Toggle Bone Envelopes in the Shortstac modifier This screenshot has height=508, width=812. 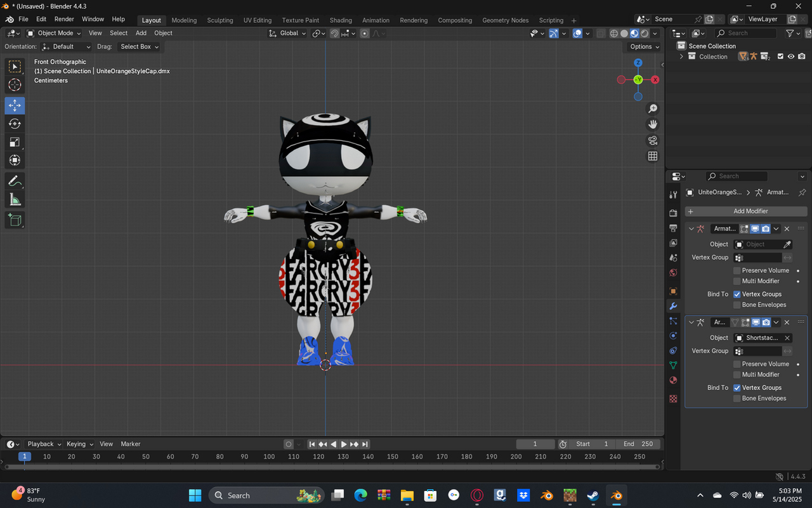click(x=737, y=399)
